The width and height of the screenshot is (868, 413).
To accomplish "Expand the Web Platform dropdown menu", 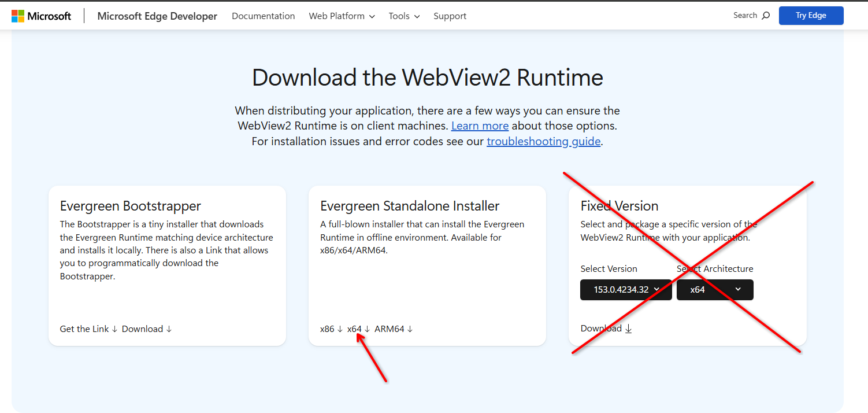I will pos(342,16).
